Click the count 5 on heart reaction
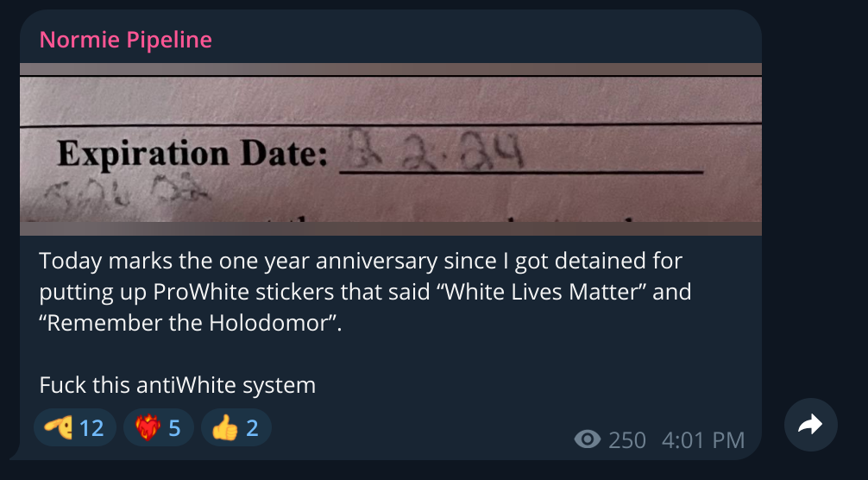Screen dimensions: 868x480 pyautogui.click(x=174, y=427)
